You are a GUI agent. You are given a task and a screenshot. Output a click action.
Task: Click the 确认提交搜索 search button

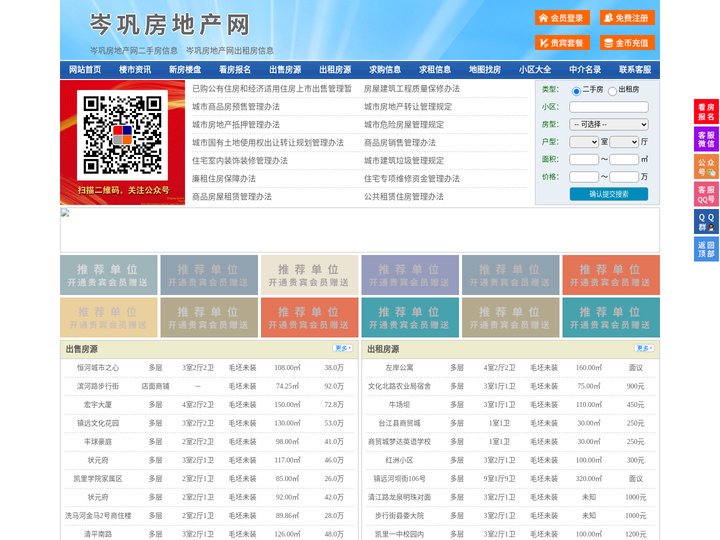click(609, 194)
